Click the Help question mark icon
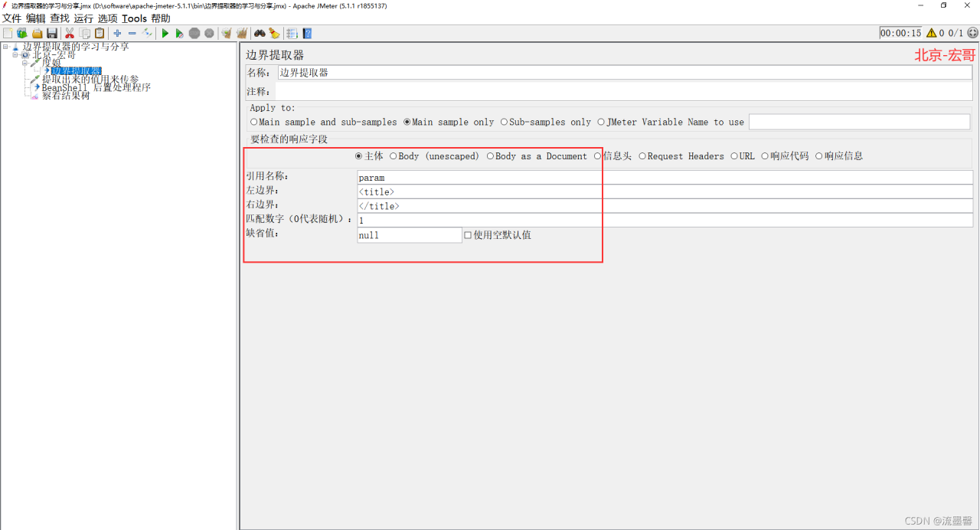980x530 pixels. pyautogui.click(x=307, y=33)
